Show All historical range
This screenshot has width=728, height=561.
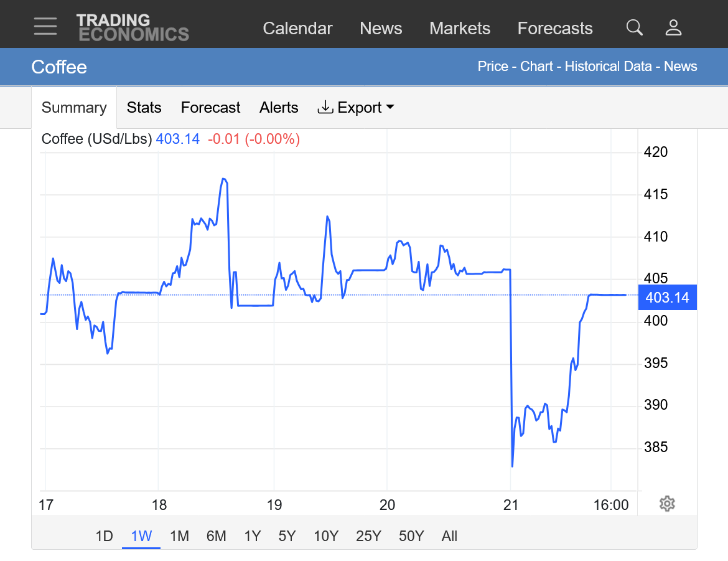click(449, 536)
